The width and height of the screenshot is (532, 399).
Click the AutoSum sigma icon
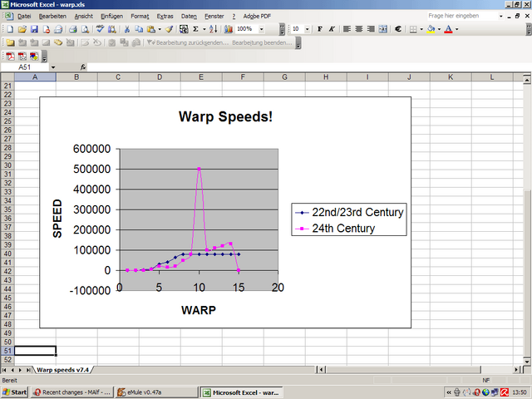point(196,29)
